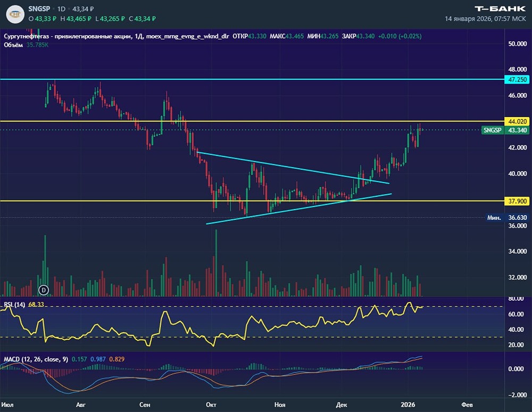Click the 'ОТКР43.330' open value in the legend
The height and width of the screenshot is (412, 532).
[x=250, y=36]
